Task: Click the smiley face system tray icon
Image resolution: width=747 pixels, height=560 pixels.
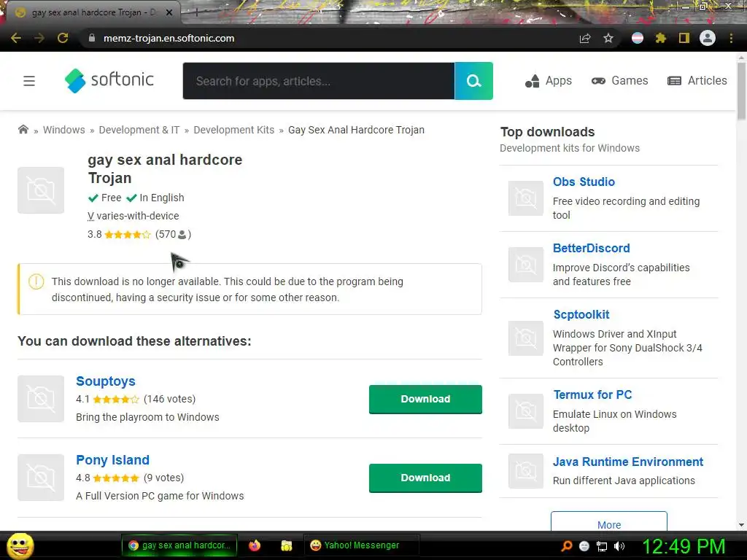Action: 584,546
